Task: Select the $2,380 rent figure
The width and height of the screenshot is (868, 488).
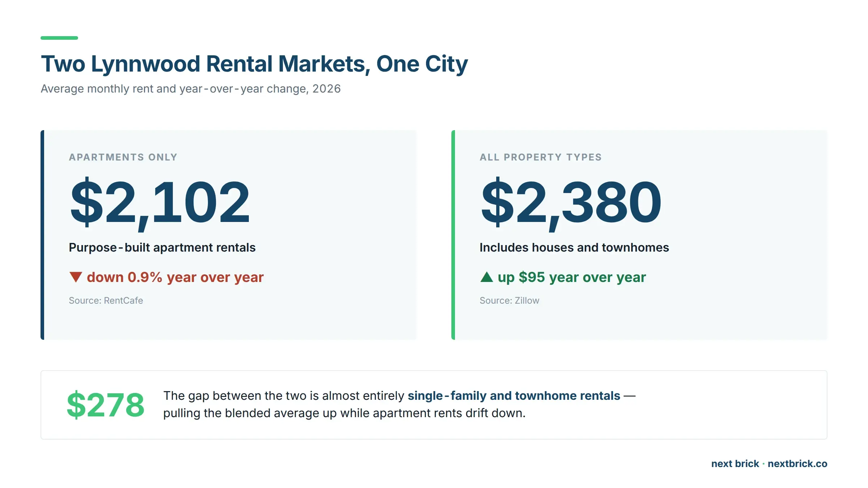Action: pos(571,202)
